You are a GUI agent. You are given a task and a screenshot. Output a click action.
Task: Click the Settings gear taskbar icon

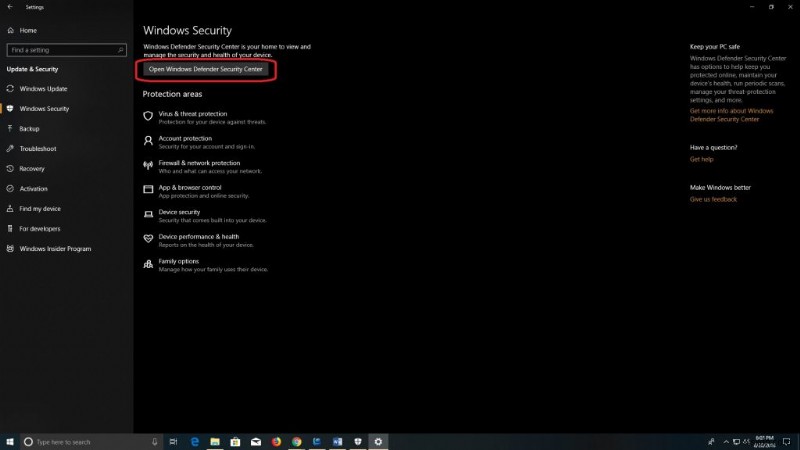point(378,442)
